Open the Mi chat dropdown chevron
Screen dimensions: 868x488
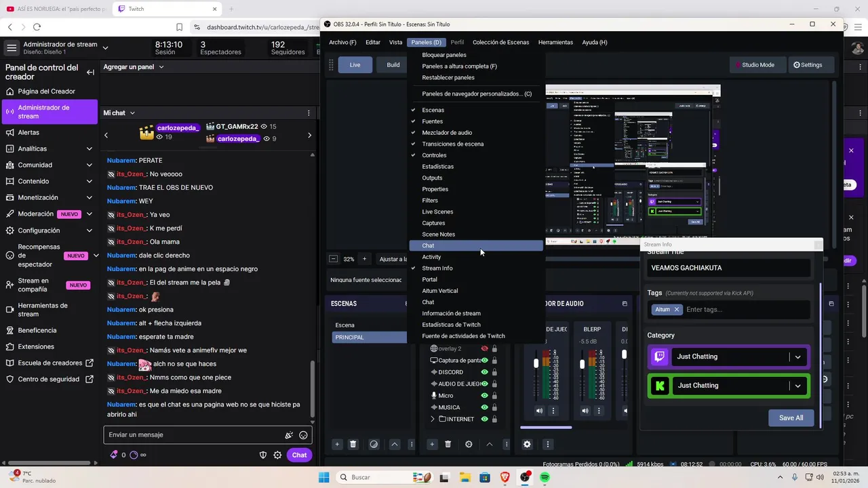[132, 113]
